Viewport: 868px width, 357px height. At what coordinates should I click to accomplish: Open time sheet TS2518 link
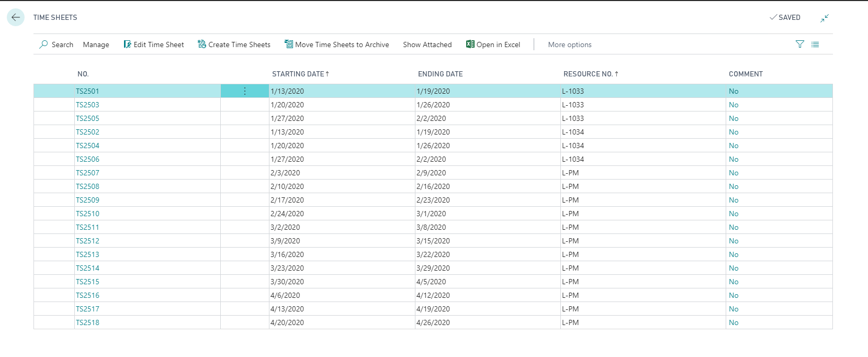(87, 322)
